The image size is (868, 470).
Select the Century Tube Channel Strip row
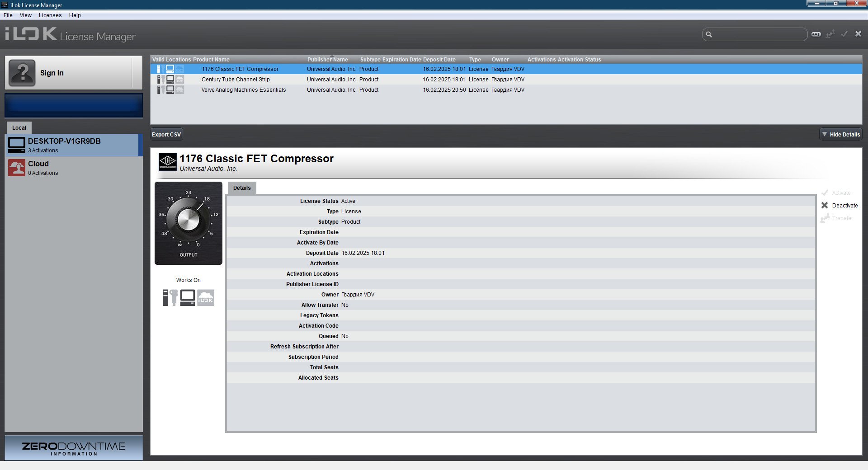[x=506, y=80]
